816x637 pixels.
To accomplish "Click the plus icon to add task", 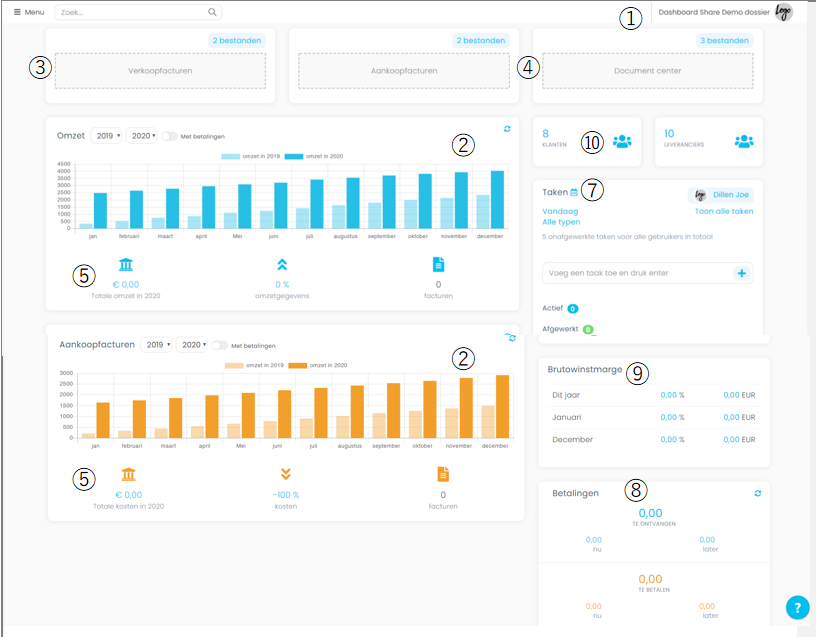I will tap(741, 273).
